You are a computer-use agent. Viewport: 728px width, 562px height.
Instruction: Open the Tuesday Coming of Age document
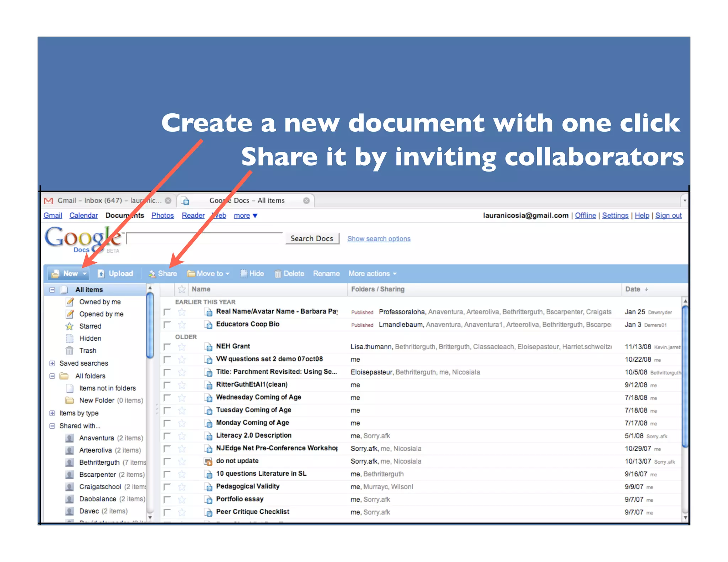(x=253, y=410)
